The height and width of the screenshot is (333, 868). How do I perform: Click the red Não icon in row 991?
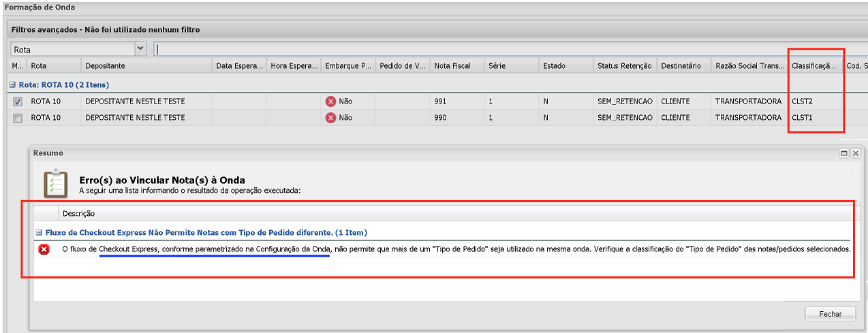pos(331,101)
